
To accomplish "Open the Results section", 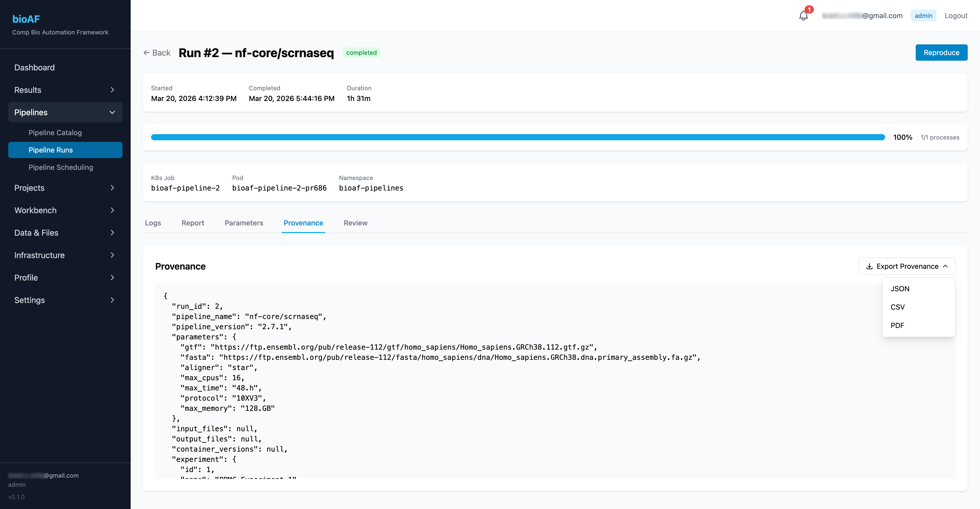I will point(65,90).
